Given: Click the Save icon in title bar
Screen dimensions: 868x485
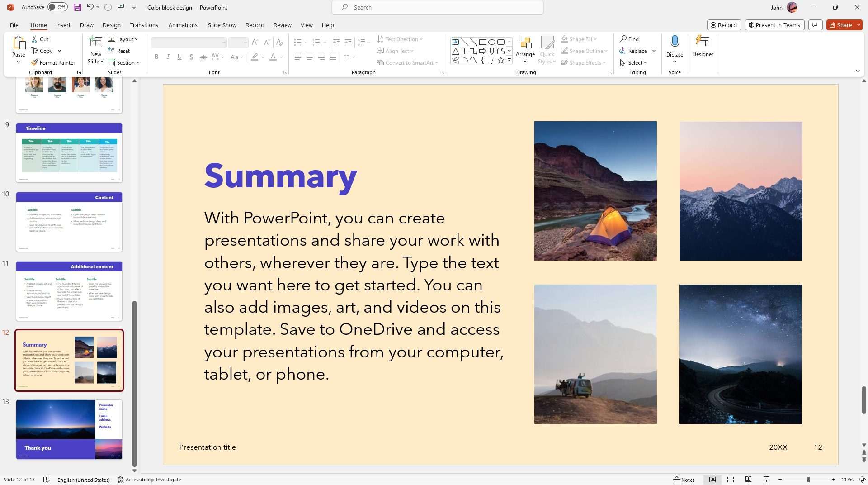Looking at the screenshot, I should point(77,7).
